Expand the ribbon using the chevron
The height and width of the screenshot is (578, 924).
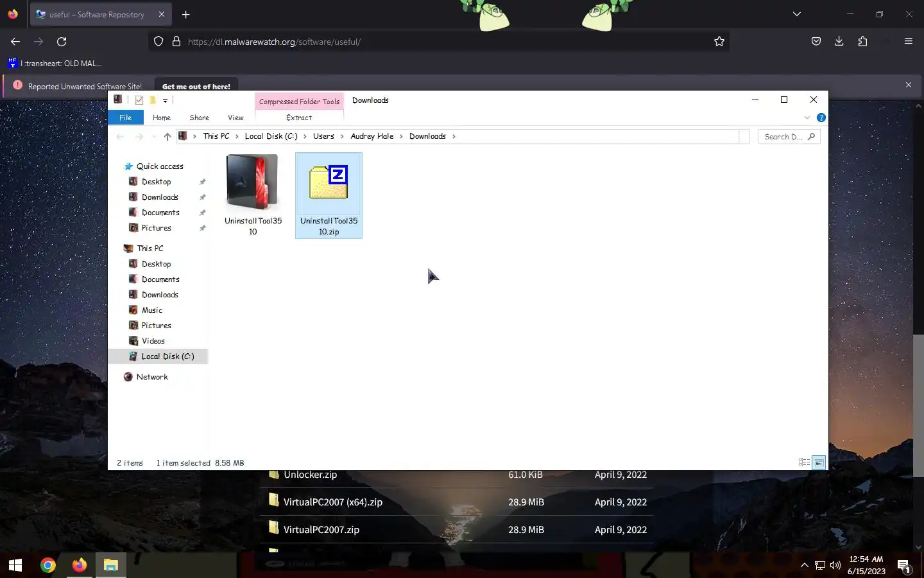807,118
